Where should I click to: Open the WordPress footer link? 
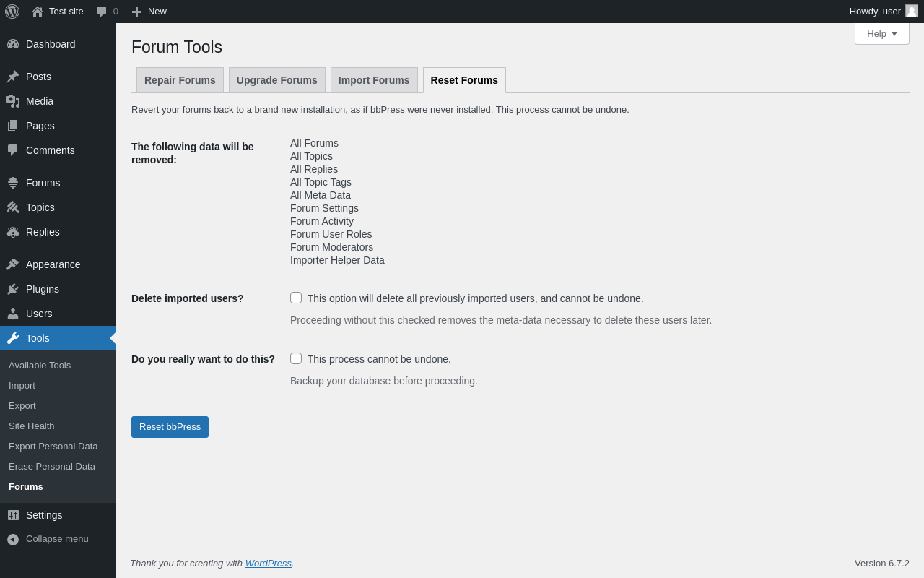268,563
